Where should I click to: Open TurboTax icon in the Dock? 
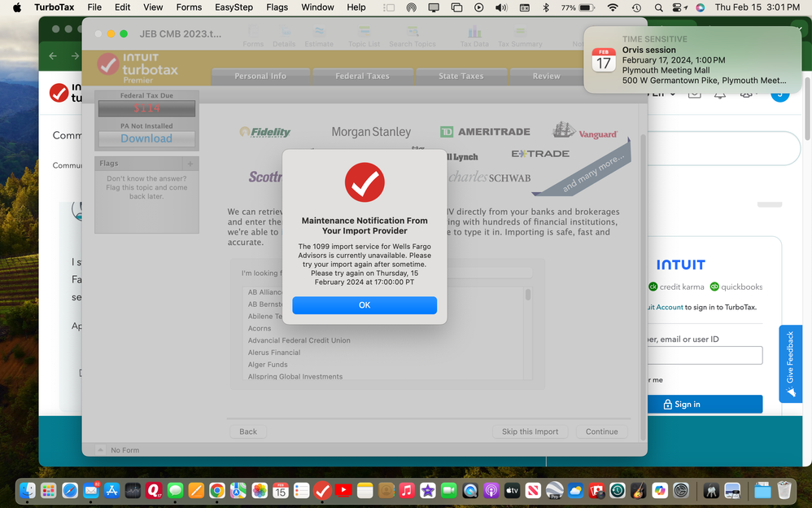[x=323, y=490]
